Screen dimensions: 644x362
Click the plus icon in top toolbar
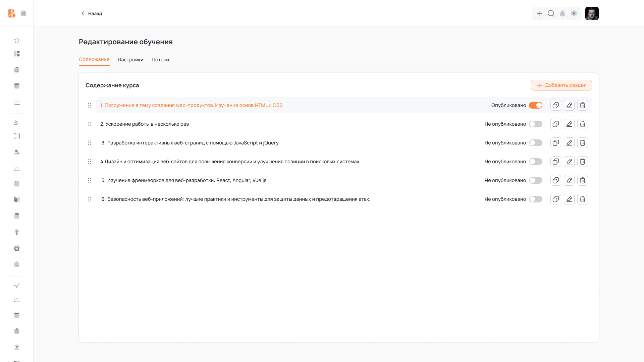tap(540, 13)
